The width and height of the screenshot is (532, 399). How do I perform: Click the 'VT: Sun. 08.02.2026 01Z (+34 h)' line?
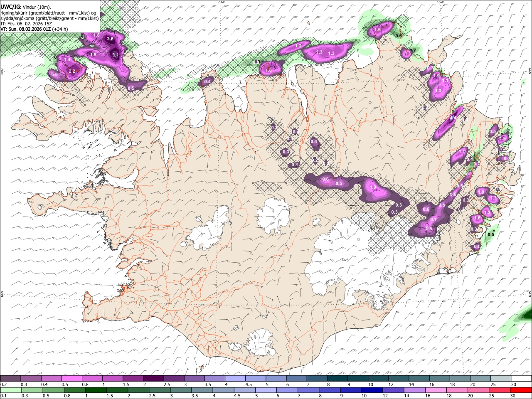pos(34,29)
